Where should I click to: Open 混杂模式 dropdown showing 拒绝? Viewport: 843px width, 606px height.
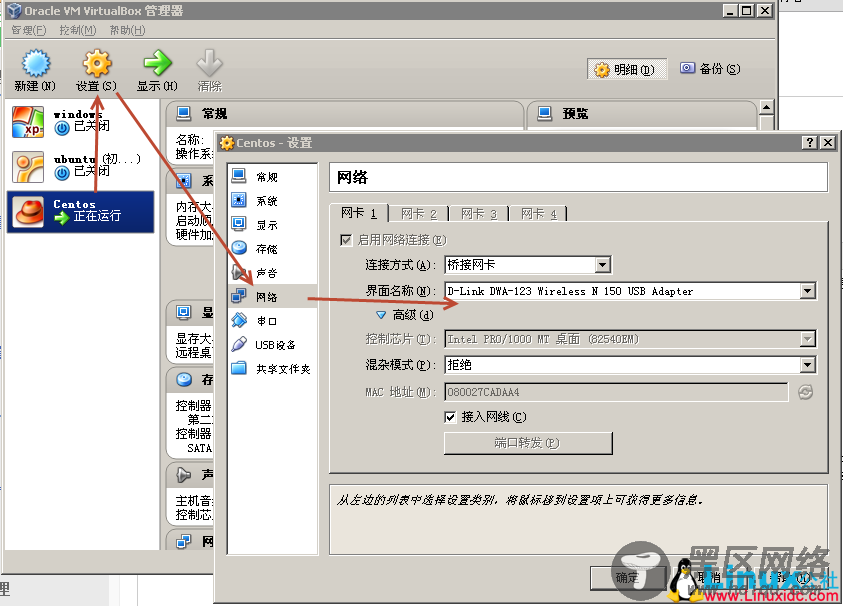[630, 365]
